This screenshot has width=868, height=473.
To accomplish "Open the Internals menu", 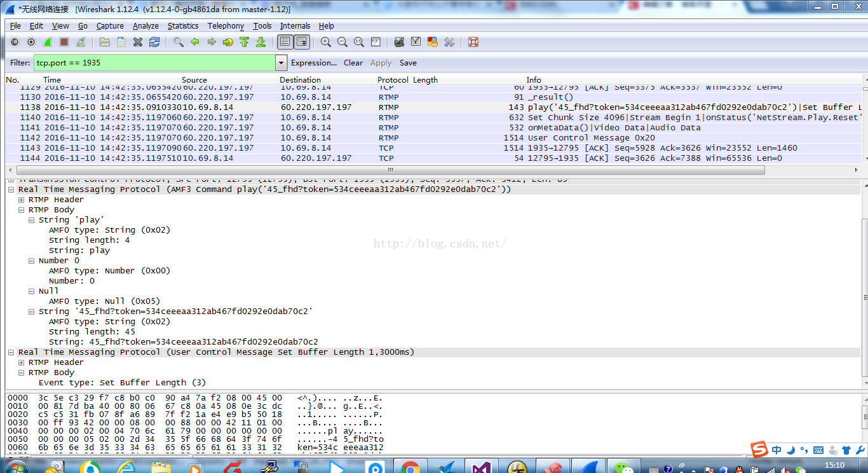I will click(295, 26).
